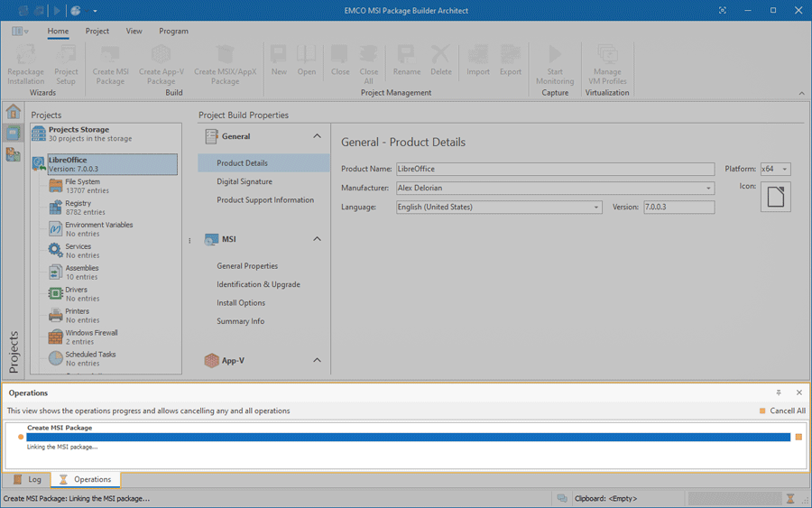Collapse the App-V section
The width and height of the screenshot is (812, 508).
317,360
